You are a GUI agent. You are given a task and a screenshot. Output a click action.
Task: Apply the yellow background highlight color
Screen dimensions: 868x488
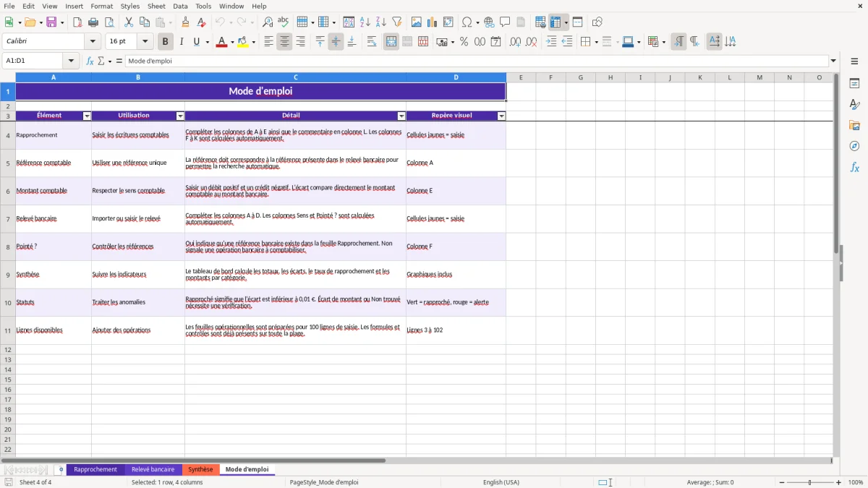243,42
